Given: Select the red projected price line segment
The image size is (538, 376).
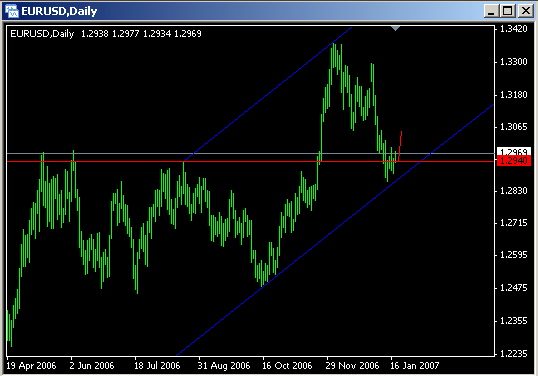Looking at the screenshot, I should [x=400, y=145].
